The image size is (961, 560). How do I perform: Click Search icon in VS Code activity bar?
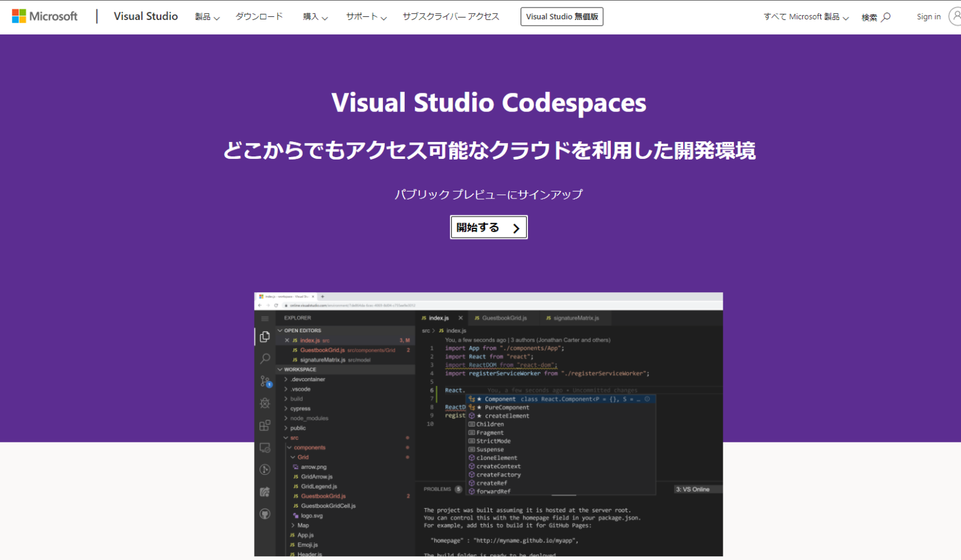265,359
